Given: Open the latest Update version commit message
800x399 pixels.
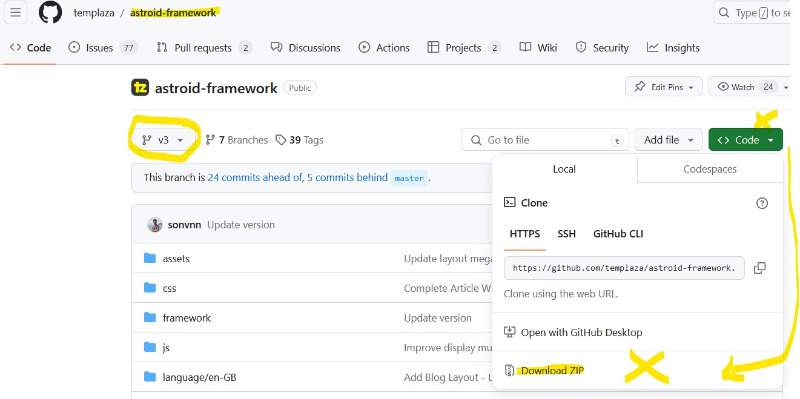Looking at the screenshot, I should click(241, 225).
